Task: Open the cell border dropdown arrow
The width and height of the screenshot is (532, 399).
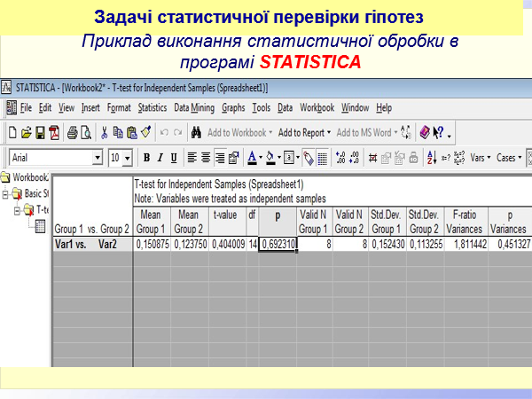Action: click(x=298, y=158)
